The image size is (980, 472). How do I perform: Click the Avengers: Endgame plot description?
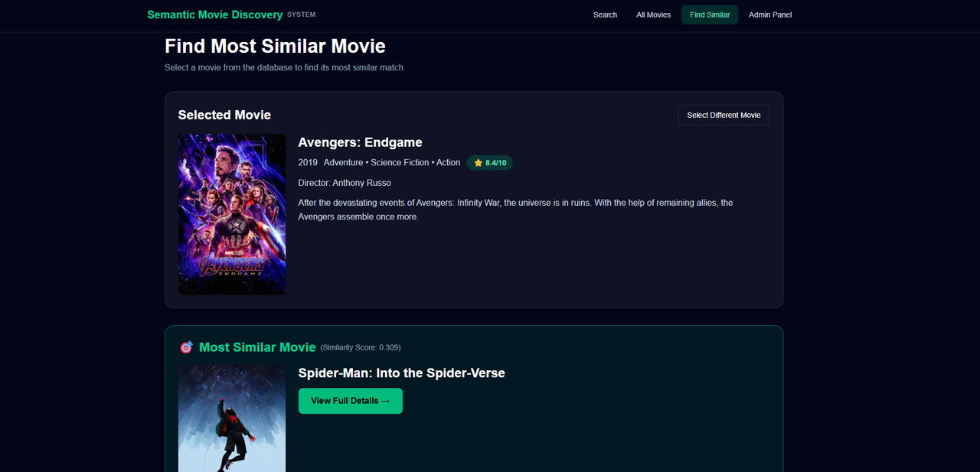pyautogui.click(x=515, y=210)
